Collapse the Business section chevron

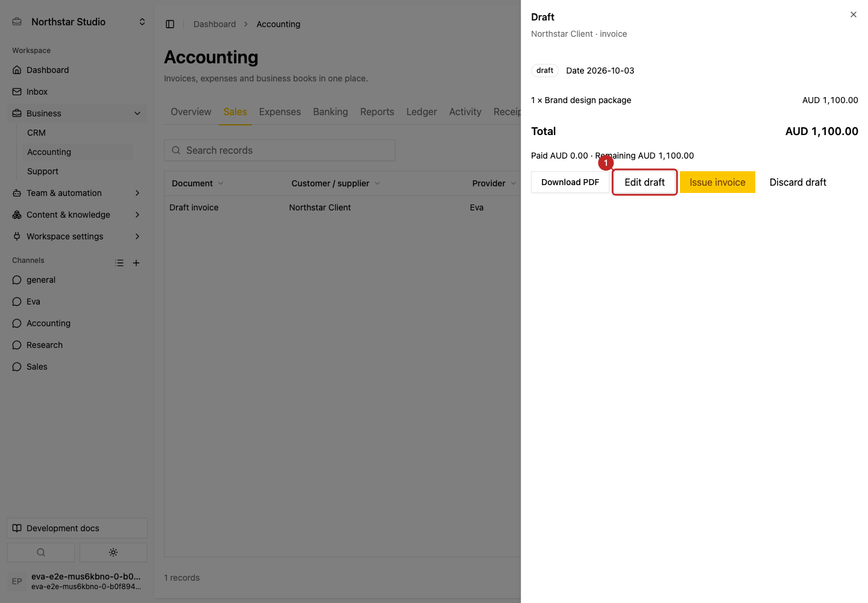pos(137,113)
